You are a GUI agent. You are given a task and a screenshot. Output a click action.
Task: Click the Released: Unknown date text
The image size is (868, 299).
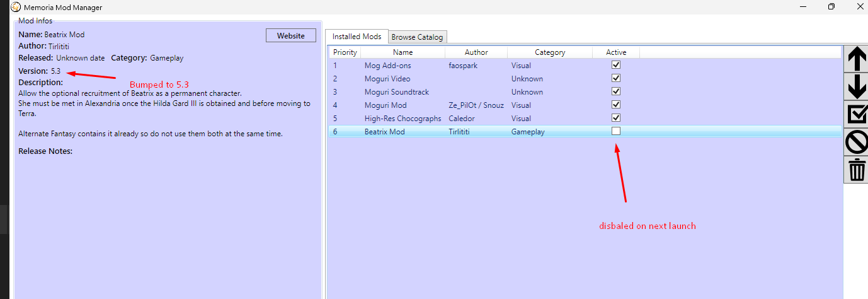62,58
